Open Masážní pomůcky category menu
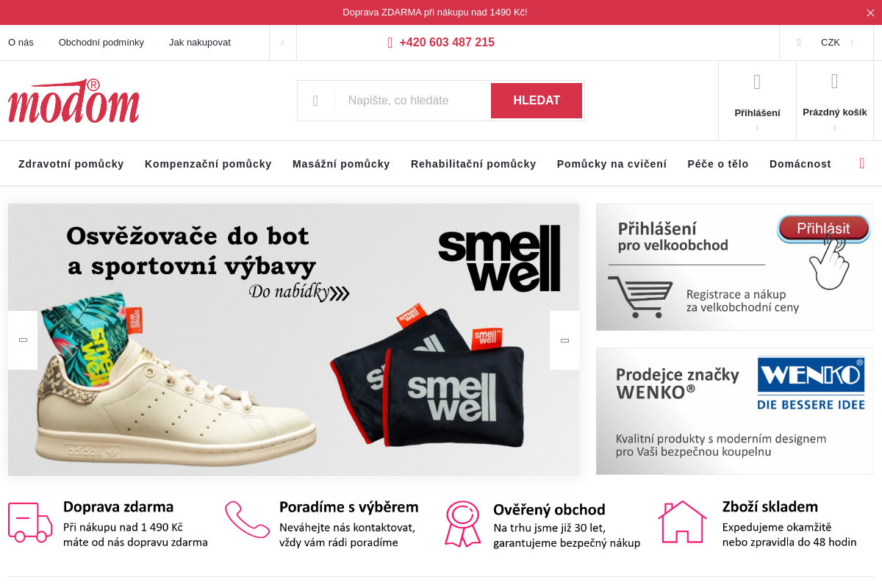This screenshot has width=882, height=588. coord(341,164)
